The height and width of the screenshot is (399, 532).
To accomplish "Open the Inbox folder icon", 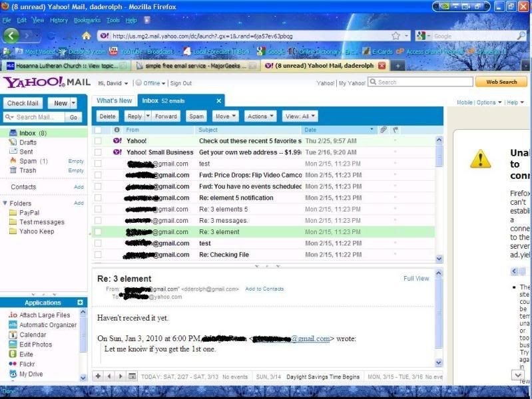I will pos(13,133).
